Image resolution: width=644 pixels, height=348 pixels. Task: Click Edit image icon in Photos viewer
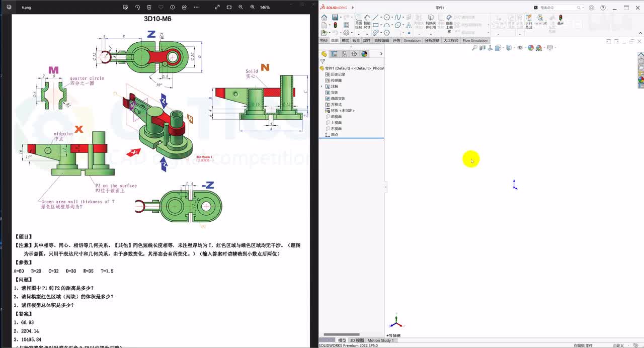pyautogui.click(x=126, y=7)
